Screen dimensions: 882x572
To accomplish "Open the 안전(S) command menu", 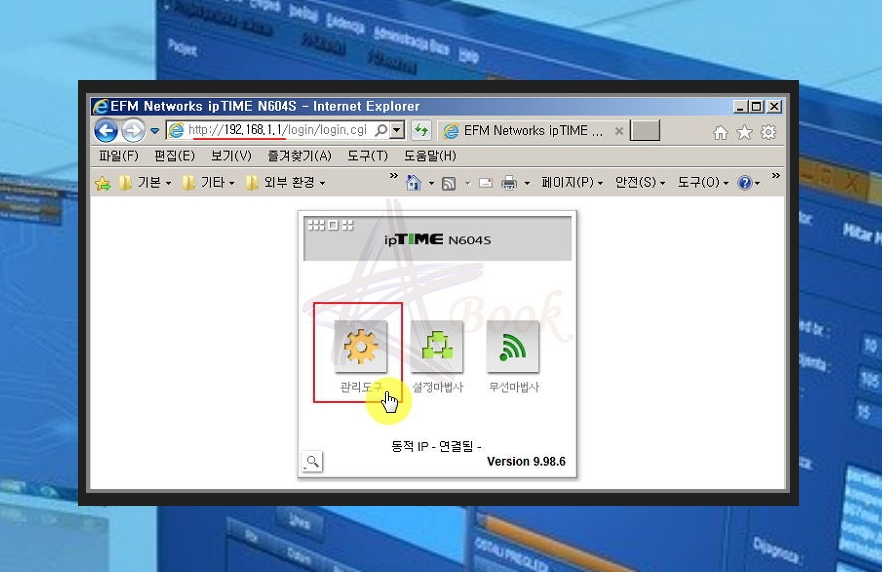I will tap(640, 182).
